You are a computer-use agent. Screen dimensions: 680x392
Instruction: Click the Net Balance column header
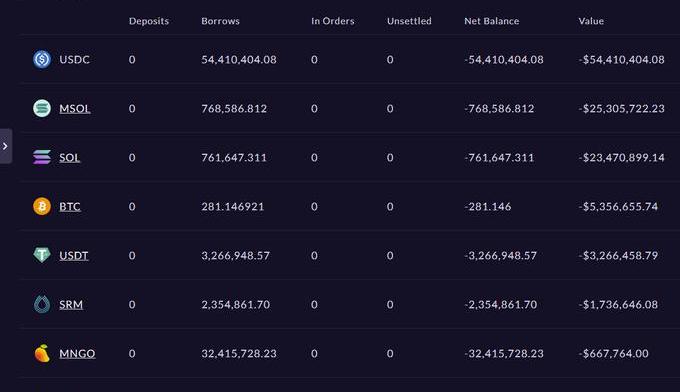[x=491, y=21]
